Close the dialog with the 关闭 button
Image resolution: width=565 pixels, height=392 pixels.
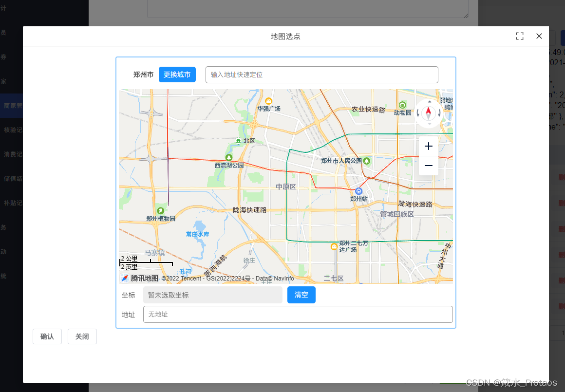pyautogui.click(x=82, y=336)
